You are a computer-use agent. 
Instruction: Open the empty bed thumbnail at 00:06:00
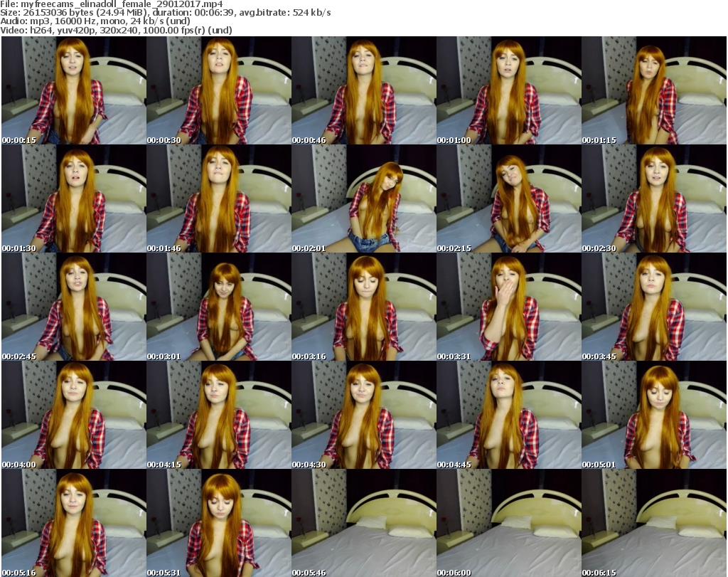coord(508,523)
